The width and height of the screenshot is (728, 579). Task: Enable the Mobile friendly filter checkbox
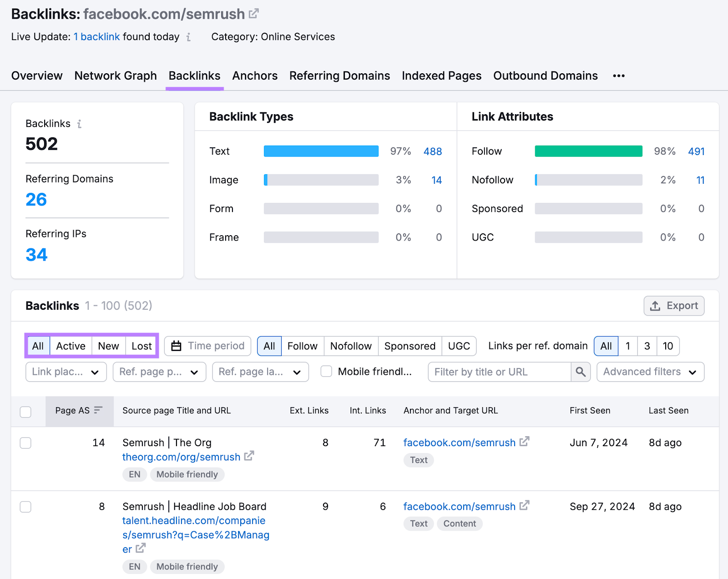tap(326, 371)
